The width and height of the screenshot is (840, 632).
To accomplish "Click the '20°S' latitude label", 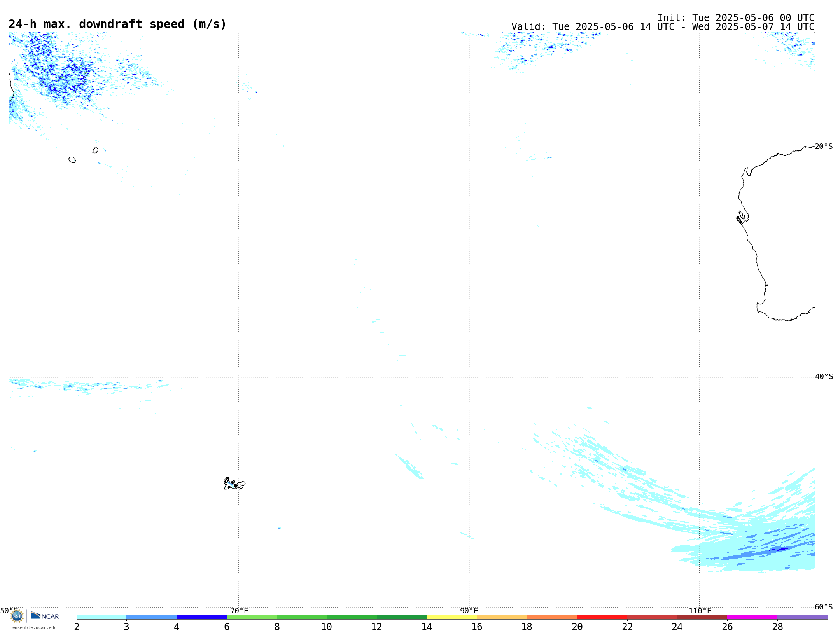I will coord(824,147).
